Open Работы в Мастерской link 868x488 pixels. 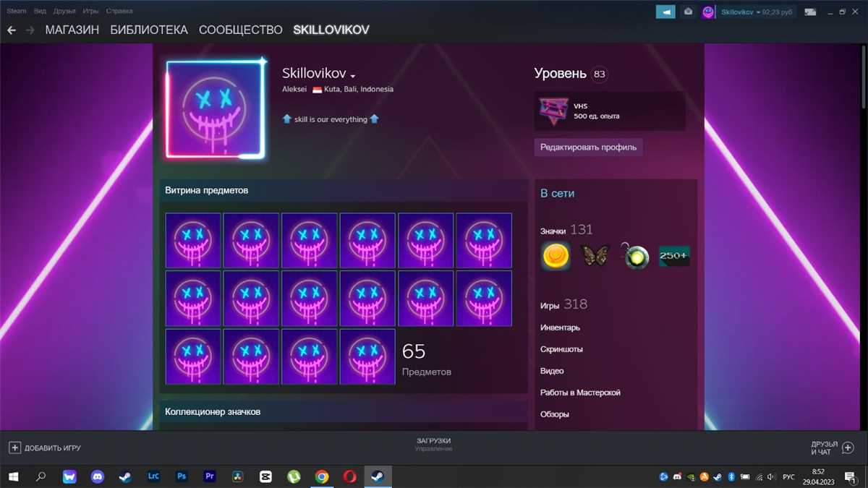(580, 393)
